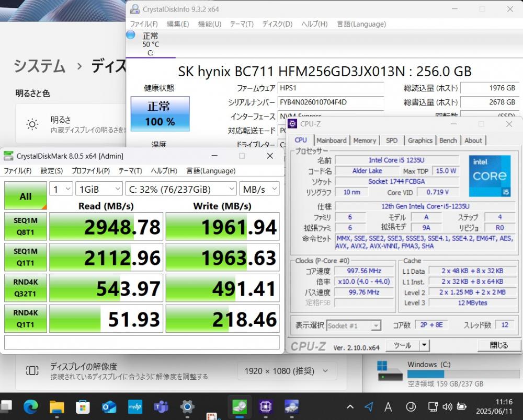The width and height of the screenshot is (523, 420).
Task: Click the ツール button in CPU-Z
Action: (402, 345)
